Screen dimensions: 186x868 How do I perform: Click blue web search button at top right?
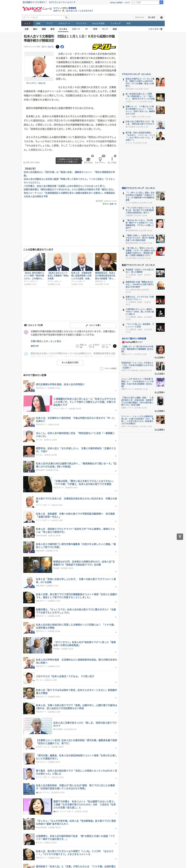[x=161, y=2]
